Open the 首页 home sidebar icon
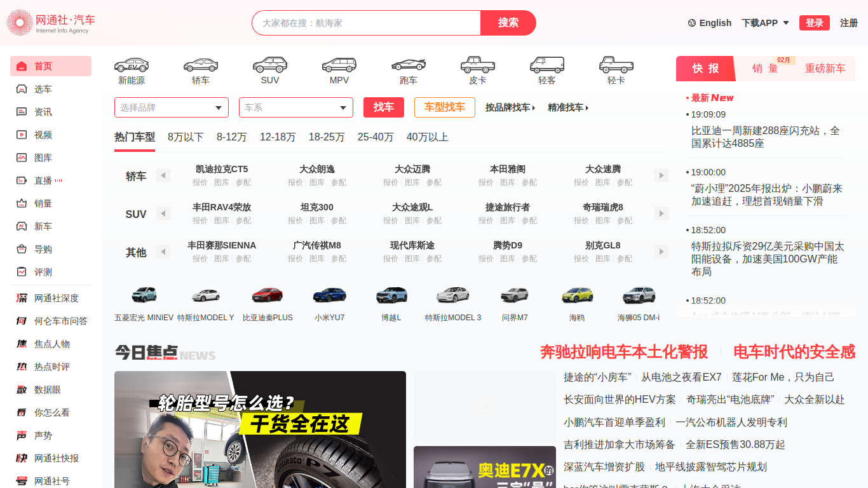868x488 pixels. click(x=22, y=66)
